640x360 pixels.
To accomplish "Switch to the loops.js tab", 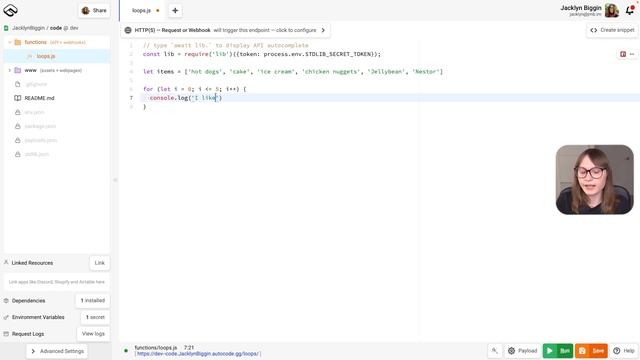I will tap(142, 11).
